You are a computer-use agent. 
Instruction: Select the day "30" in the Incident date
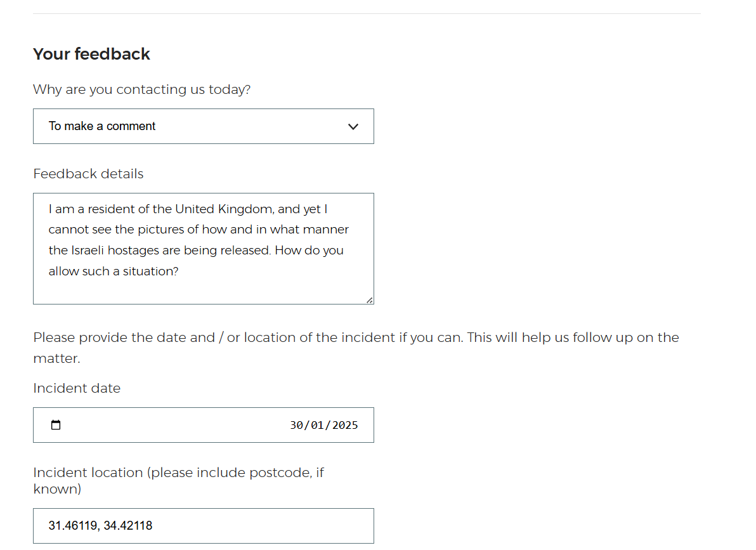296,425
